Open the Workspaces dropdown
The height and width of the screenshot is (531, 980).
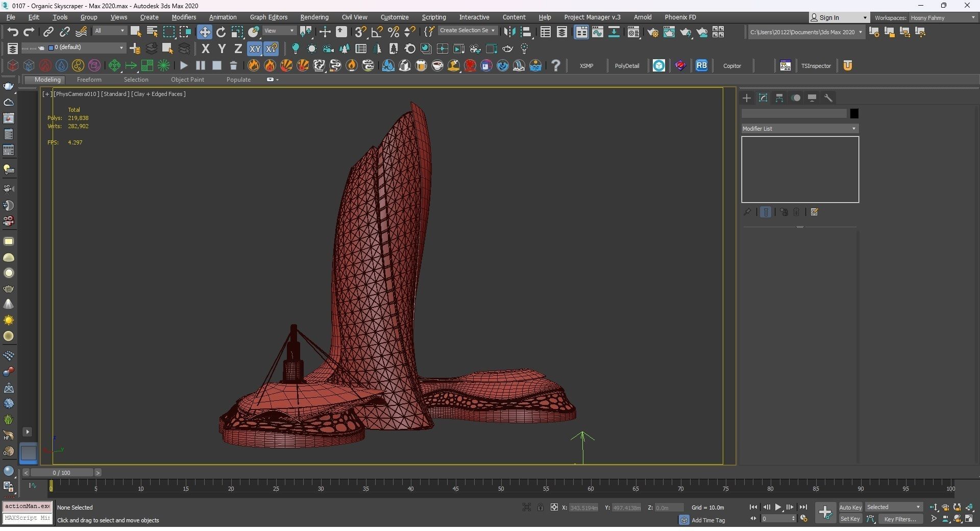click(943, 18)
